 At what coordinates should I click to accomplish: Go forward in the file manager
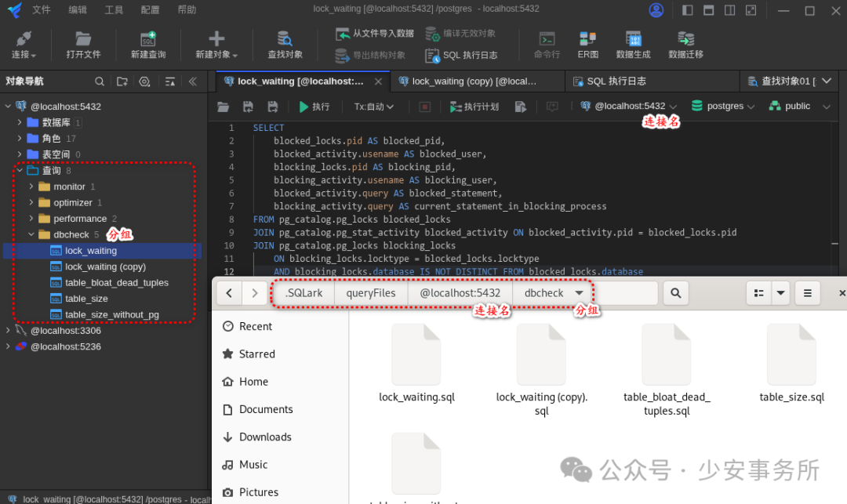pos(254,293)
